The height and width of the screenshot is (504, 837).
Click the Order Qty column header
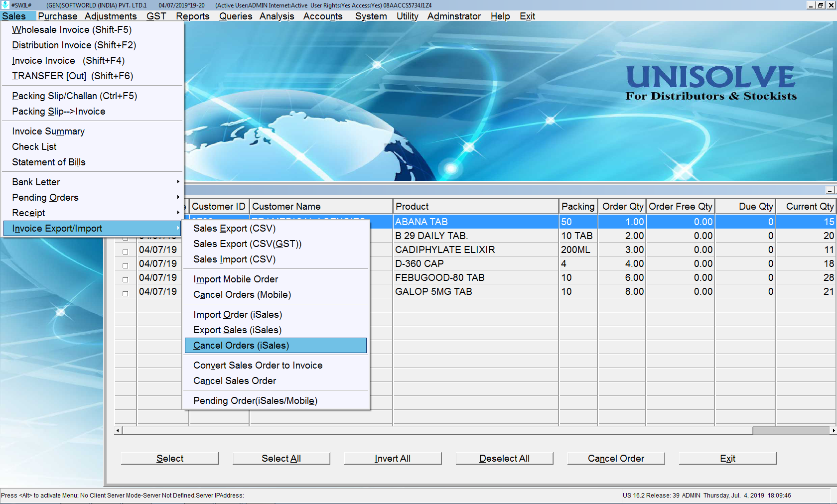point(622,206)
